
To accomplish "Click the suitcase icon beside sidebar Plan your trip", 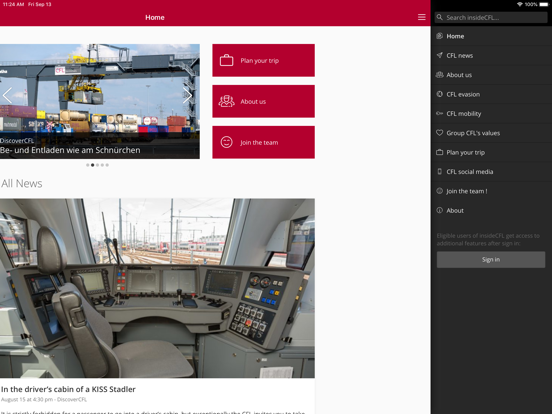I will 439,152.
